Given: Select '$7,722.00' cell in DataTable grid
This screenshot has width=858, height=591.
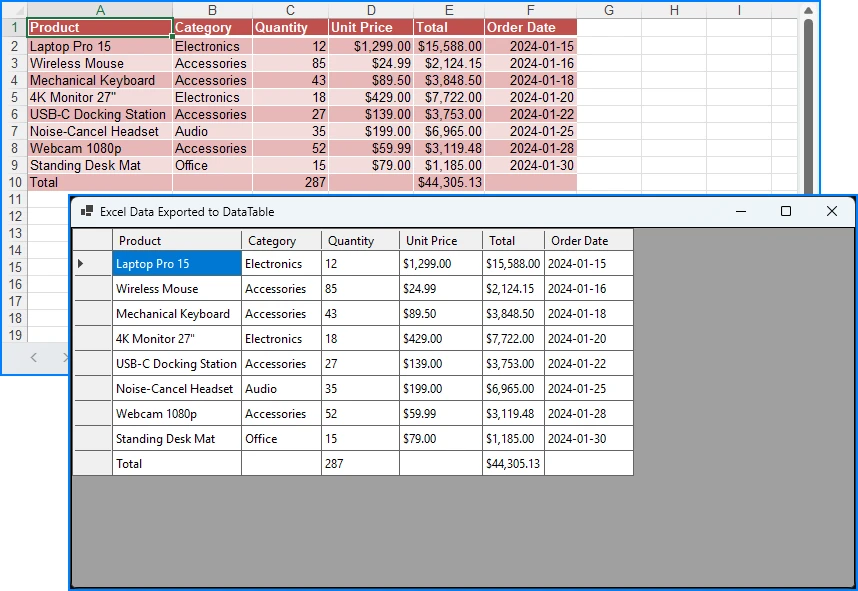Looking at the screenshot, I should 513,339.
